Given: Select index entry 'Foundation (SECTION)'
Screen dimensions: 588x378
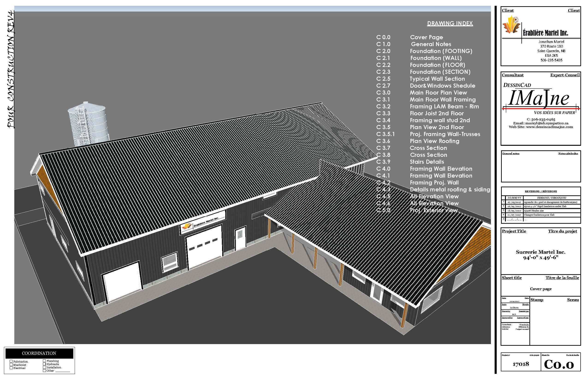Looking at the screenshot, I should [440, 72].
